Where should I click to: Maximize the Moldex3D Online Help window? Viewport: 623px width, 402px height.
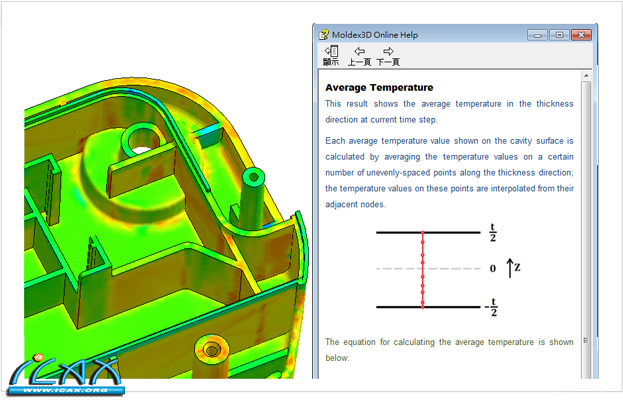559,34
